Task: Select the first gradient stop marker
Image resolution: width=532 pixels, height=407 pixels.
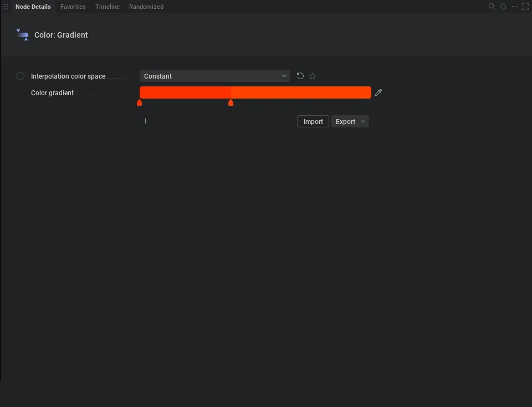Action: pos(140,102)
